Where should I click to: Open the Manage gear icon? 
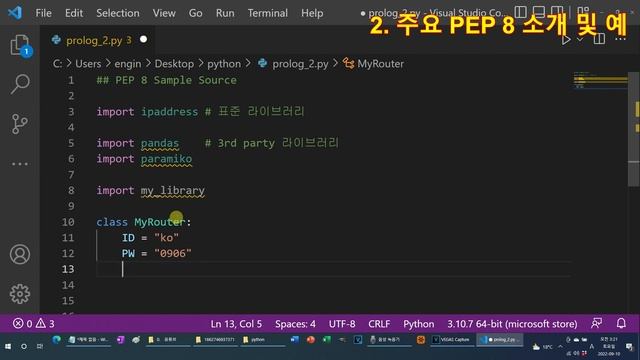click(x=20, y=294)
